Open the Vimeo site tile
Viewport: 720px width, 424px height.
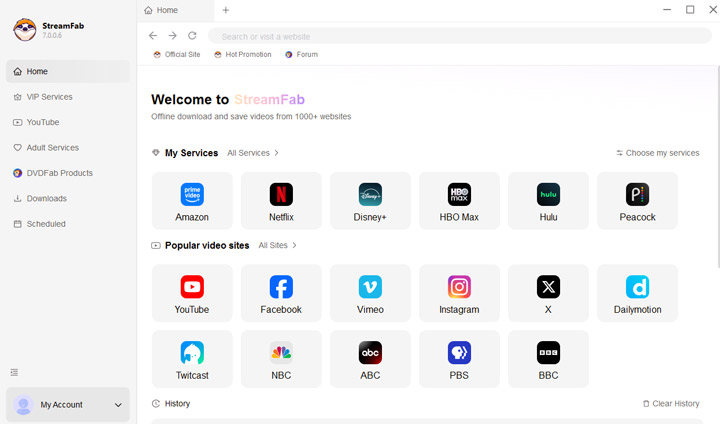[370, 293]
